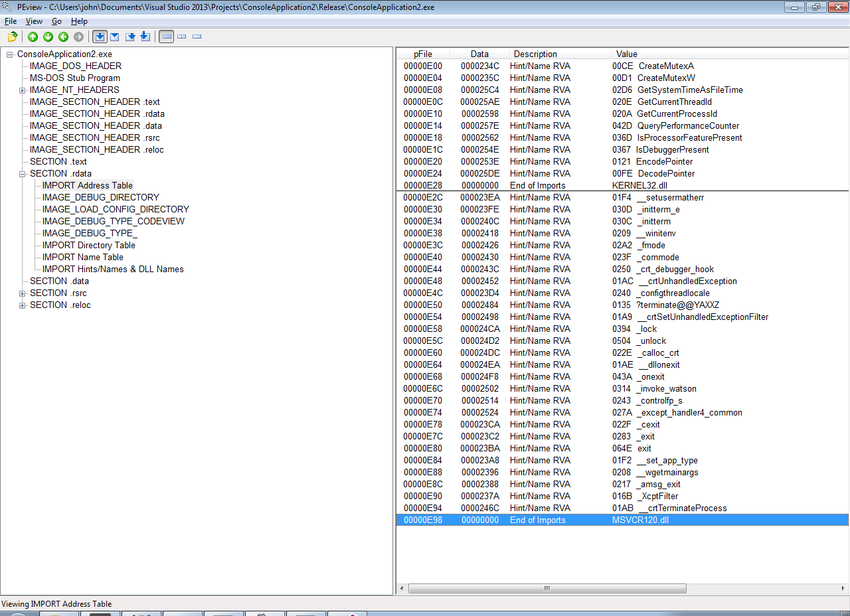This screenshot has height=616, width=850.
Task: Go back using the green left-arrow icon
Action: point(62,37)
